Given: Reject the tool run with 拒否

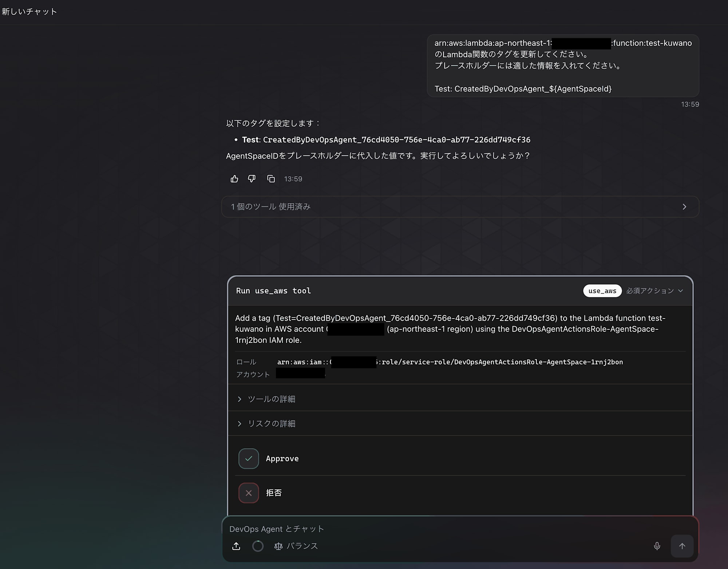Looking at the screenshot, I should [274, 493].
